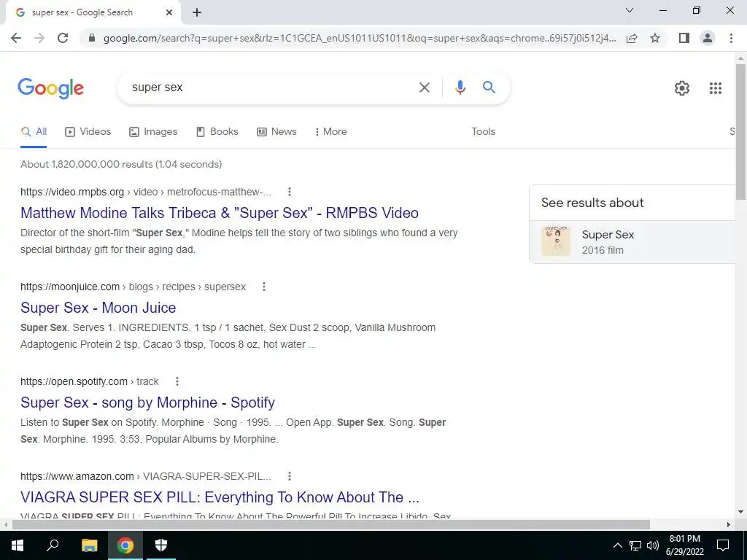Select the All results tab
The image size is (747, 560).
[x=34, y=132]
